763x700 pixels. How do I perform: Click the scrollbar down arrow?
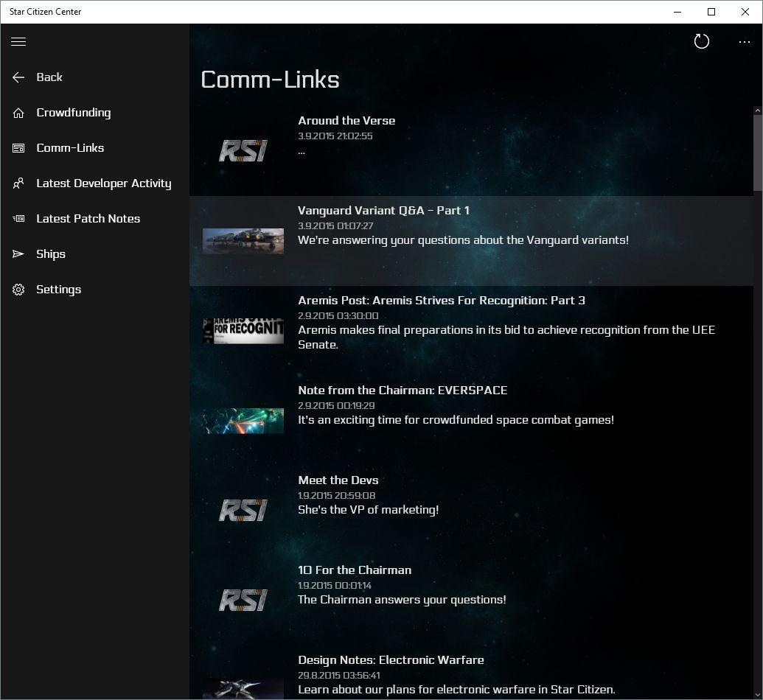coord(758,695)
